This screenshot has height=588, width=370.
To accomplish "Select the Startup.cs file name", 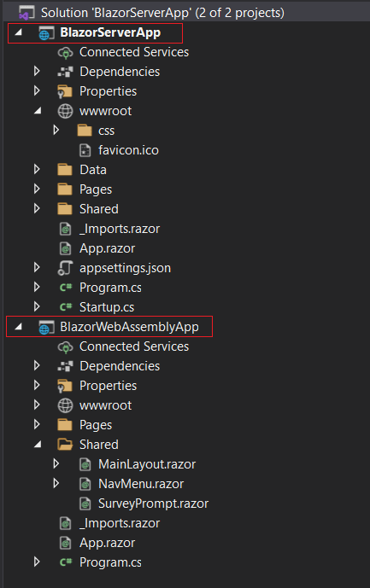I will pyautogui.click(x=107, y=307).
